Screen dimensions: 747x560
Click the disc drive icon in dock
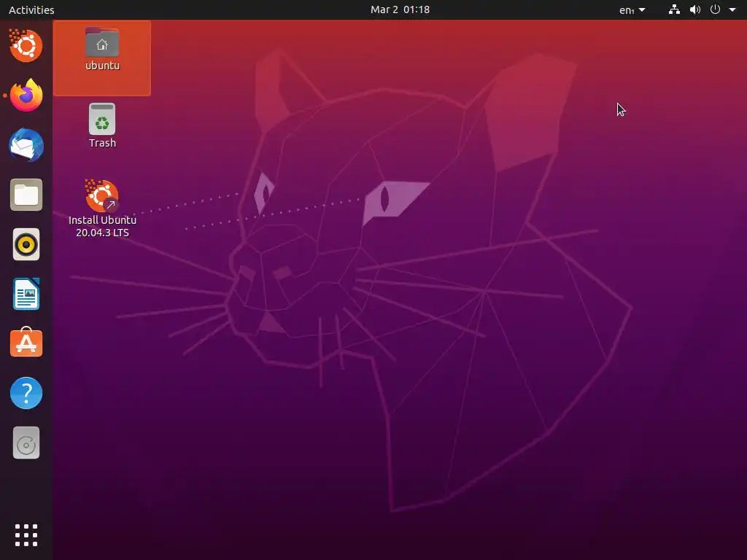click(x=26, y=443)
